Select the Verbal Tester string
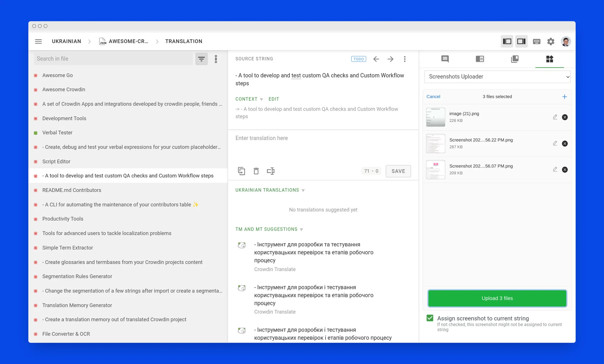The image size is (604, 364). click(x=128, y=133)
